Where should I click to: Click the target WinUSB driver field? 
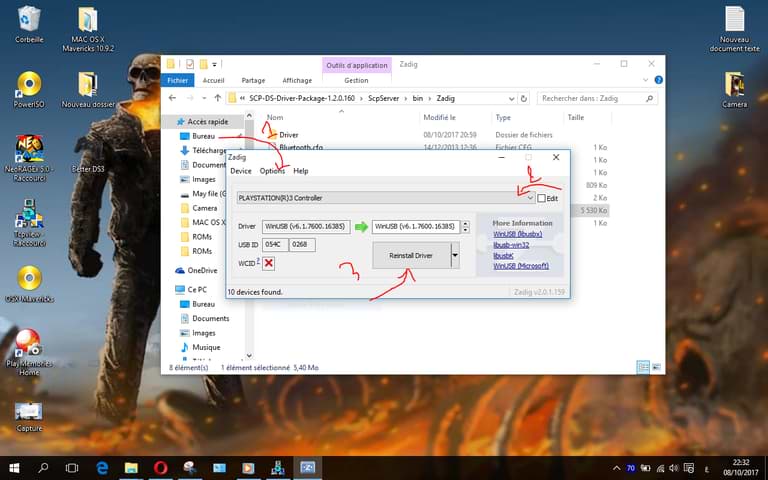pyautogui.click(x=416, y=226)
